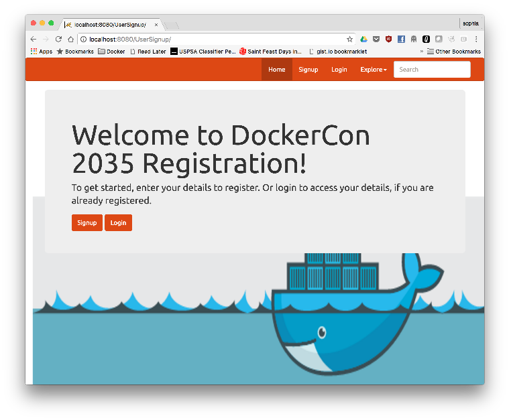
Task: Click the Pocket extension icon
Action: click(376, 40)
